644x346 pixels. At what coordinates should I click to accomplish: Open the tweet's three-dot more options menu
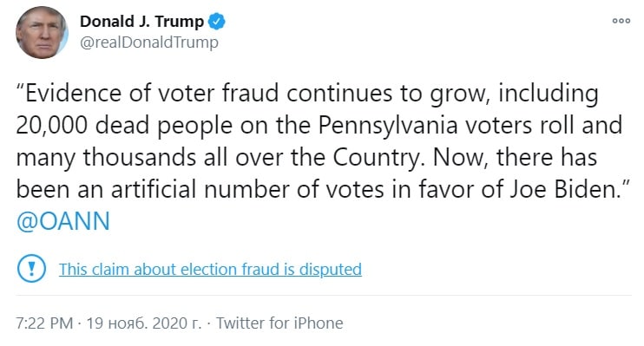[x=621, y=21]
